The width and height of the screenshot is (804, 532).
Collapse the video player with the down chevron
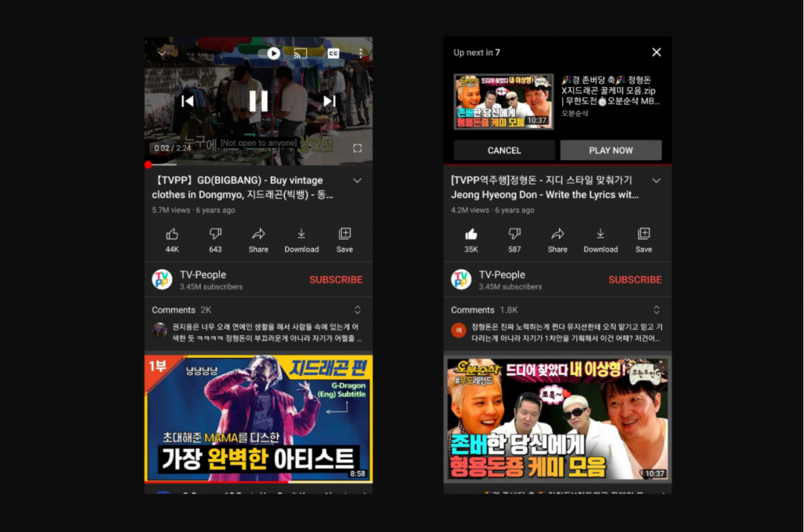click(x=162, y=53)
